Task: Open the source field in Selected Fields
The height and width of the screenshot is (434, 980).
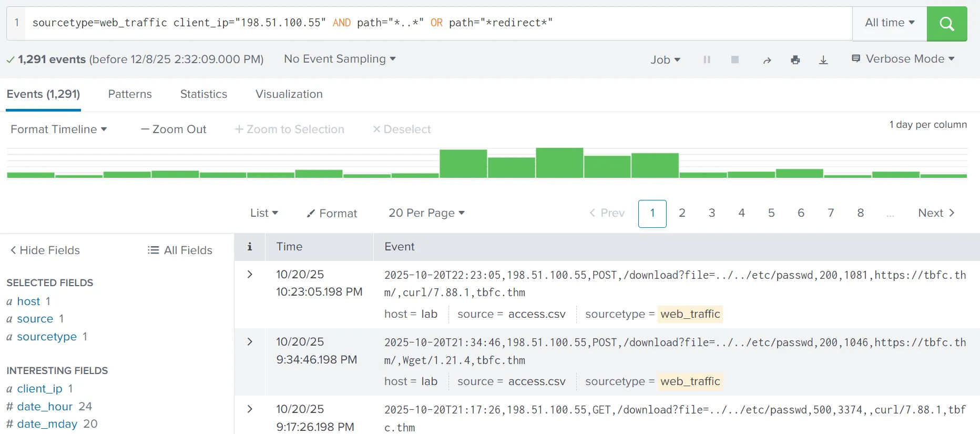Action: [35, 319]
